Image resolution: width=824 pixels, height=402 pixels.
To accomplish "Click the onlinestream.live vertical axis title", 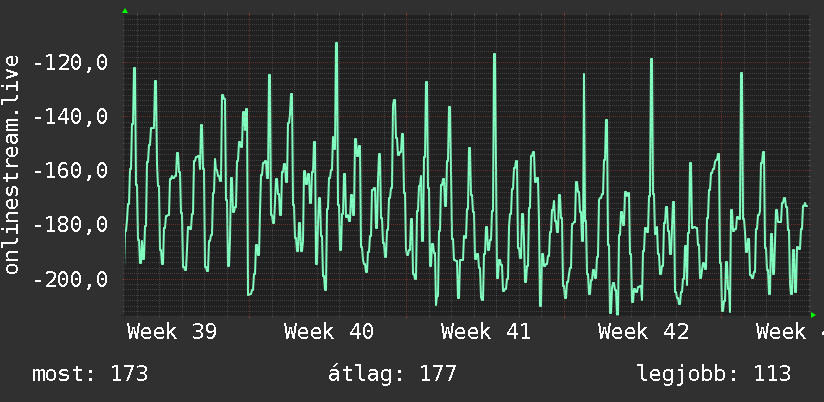I will click(x=11, y=164).
